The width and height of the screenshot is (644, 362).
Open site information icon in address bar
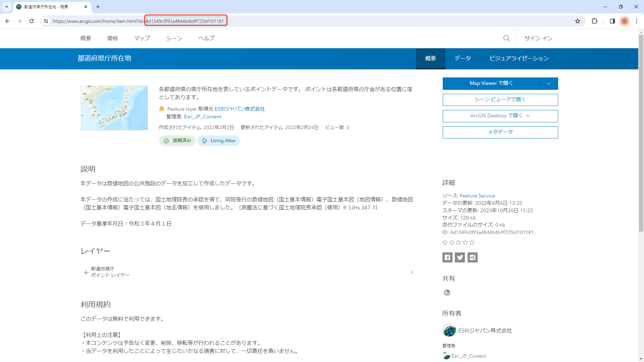[x=46, y=21]
